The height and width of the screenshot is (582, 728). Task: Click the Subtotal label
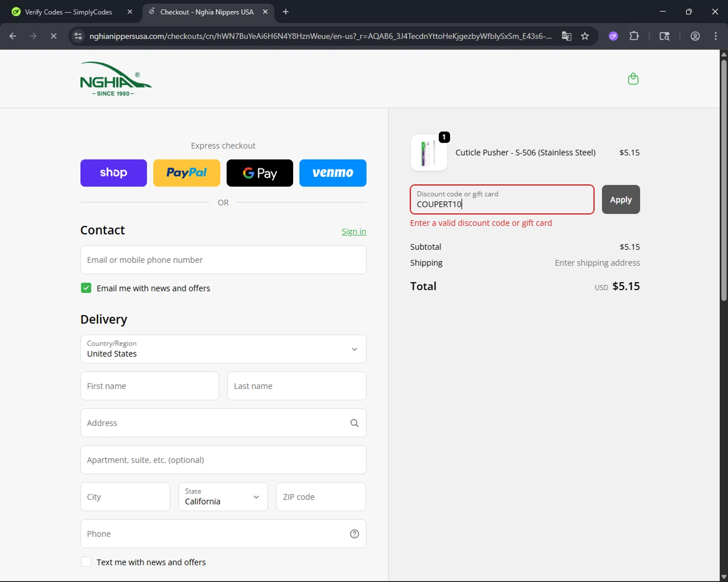click(426, 247)
